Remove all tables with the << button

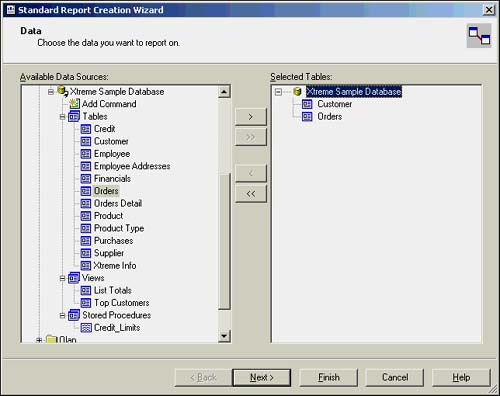251,193
